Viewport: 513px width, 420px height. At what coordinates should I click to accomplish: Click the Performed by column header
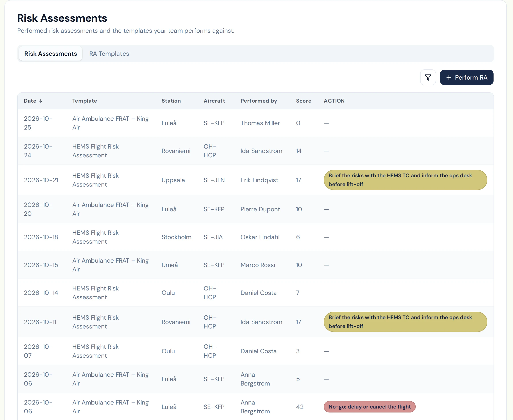point(259,101)
